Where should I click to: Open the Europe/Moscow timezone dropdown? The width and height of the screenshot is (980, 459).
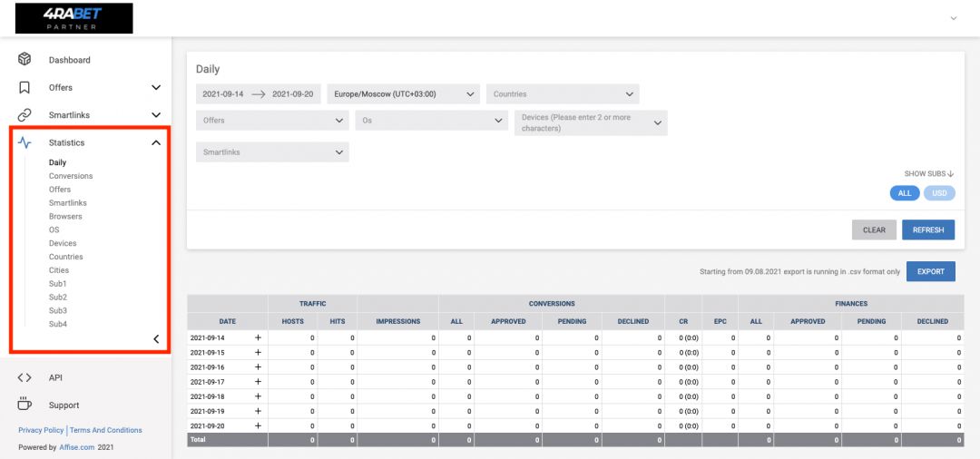tap(404, 94)
